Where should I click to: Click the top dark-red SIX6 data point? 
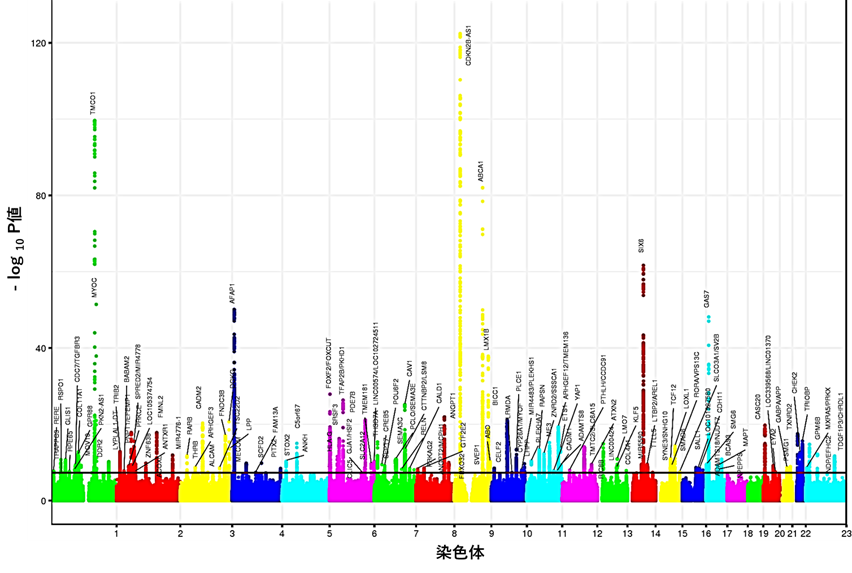point(643,266)
